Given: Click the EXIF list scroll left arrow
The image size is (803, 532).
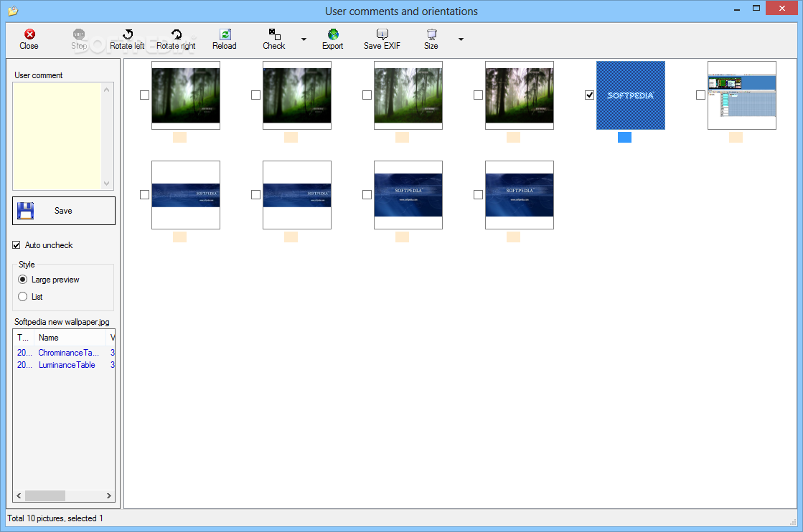Looking at the screenshot, I should click(19, 495).
